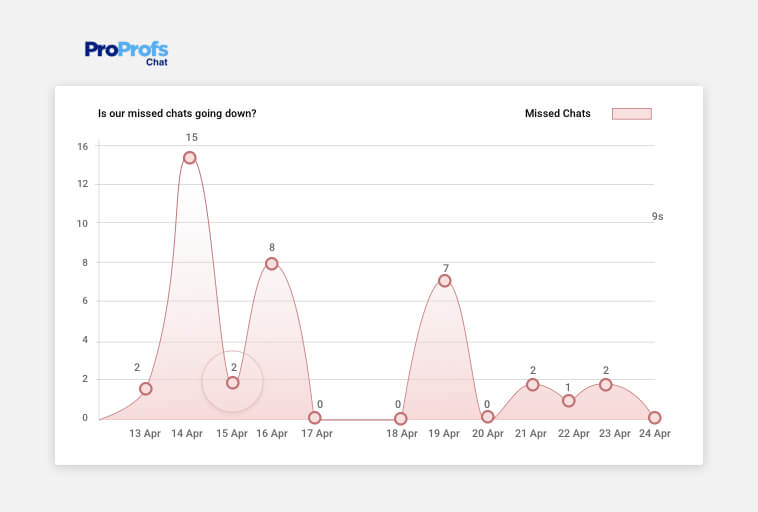Select the 13 Apr data point
The height and width of the screenshot is (512, 758).
146,389
